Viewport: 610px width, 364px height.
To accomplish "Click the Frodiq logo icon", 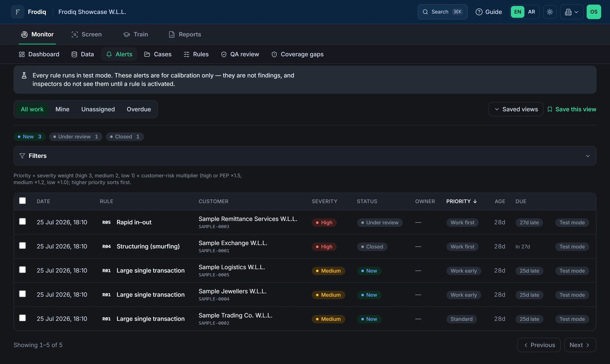I will [x=18, y=12].
